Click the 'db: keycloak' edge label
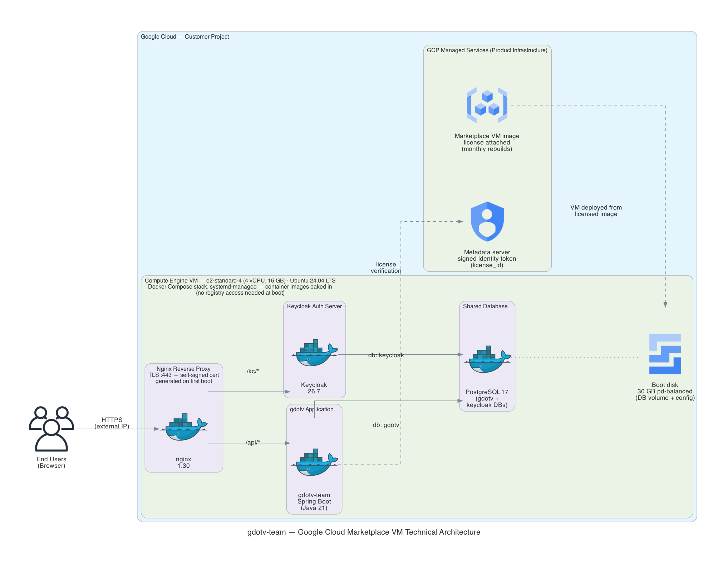 pyautogui.click(x=386, y=355)
